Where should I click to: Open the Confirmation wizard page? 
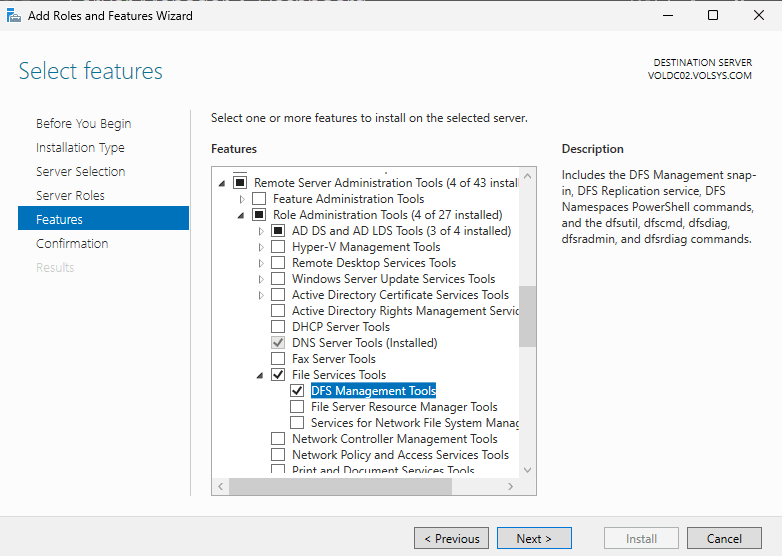coord(72,243)
